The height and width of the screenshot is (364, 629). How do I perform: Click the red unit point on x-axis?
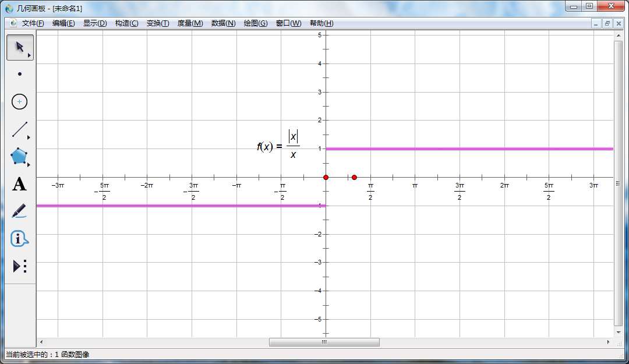(354, 177)
